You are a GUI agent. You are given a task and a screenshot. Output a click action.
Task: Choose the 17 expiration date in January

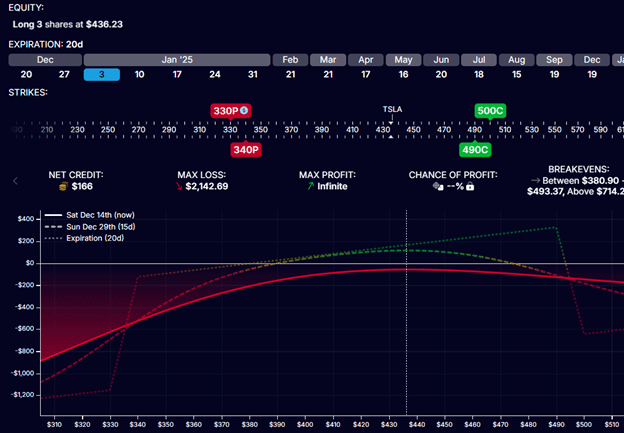176,74
